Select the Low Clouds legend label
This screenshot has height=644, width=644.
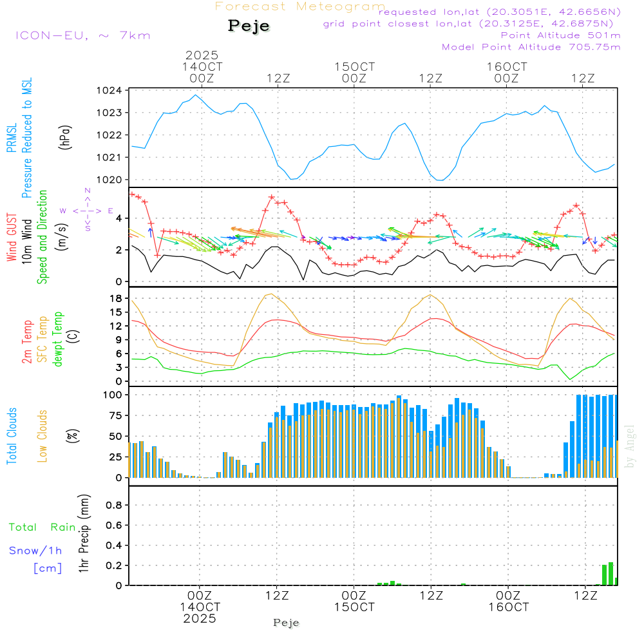43,436
